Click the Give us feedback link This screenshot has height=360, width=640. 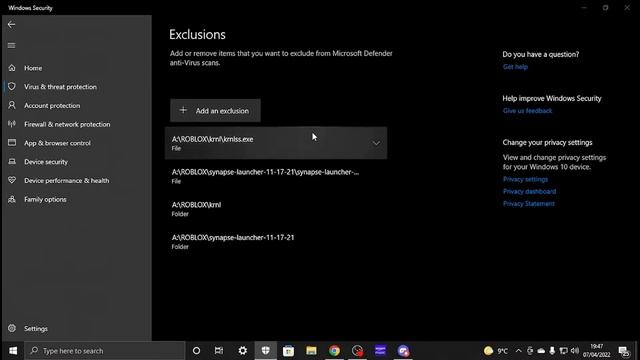(x=527, y=111)
